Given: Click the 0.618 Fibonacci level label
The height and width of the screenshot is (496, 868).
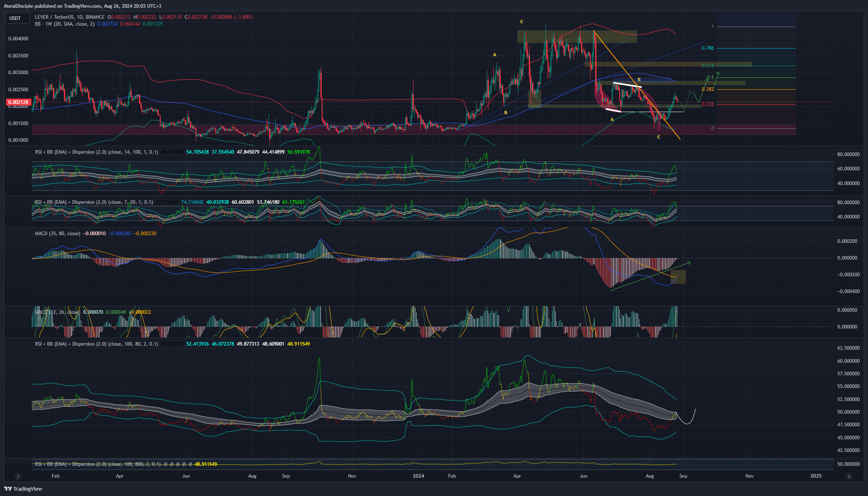Looking at the screenshot, I should coord(708,66).
